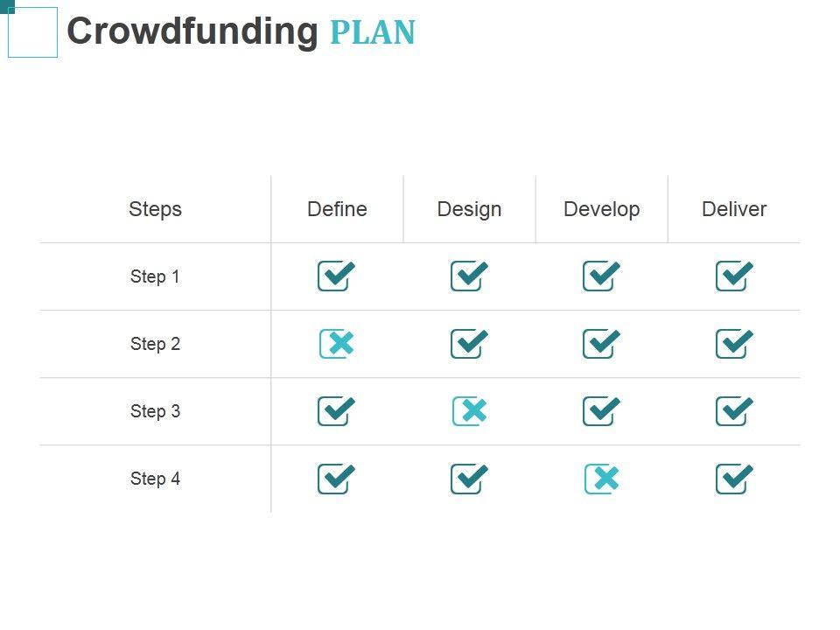Click the Step 4 Develop cross icon
This screenshot has height=630, width=840.
[x=601, y=478]
